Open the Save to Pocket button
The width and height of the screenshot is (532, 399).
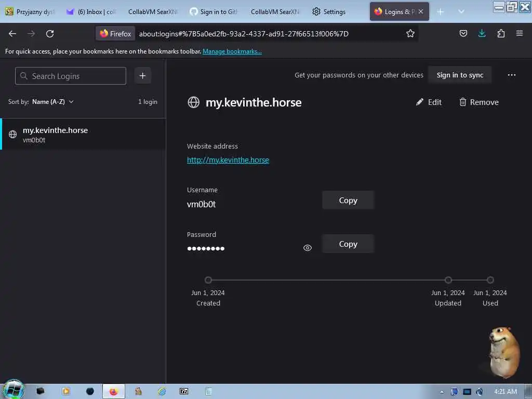pos(463,33)
